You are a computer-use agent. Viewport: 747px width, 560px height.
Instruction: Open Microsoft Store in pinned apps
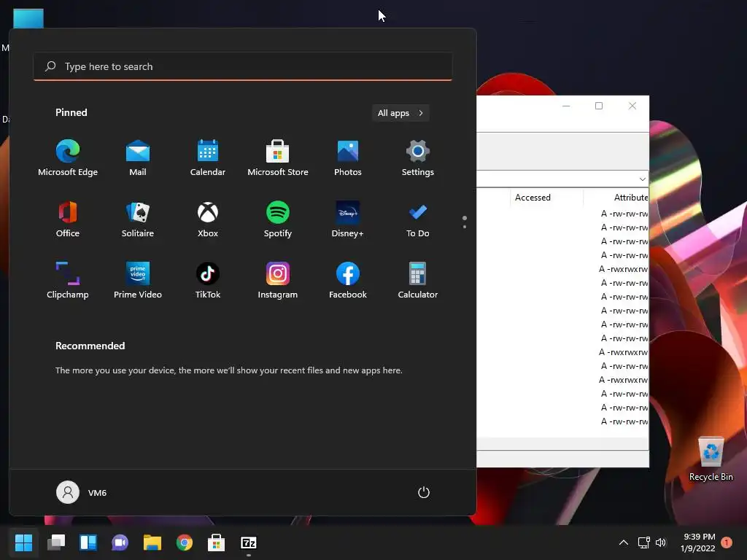coord(278,158)
